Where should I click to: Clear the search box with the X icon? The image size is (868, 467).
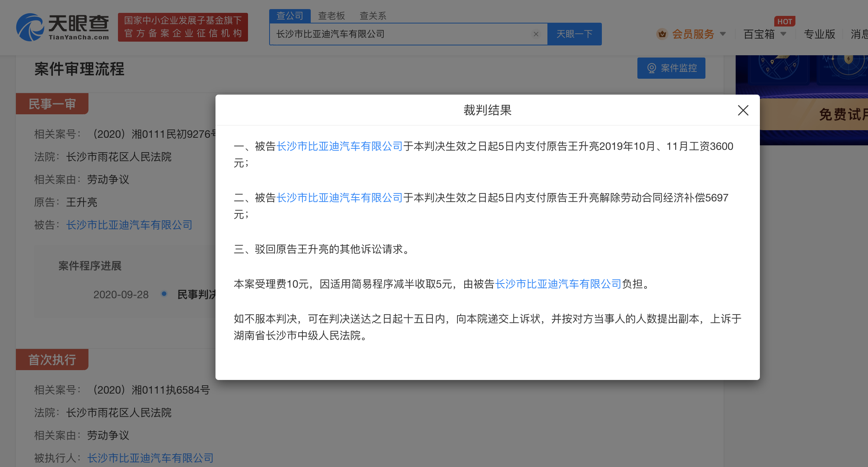click(x=536, y=34)
